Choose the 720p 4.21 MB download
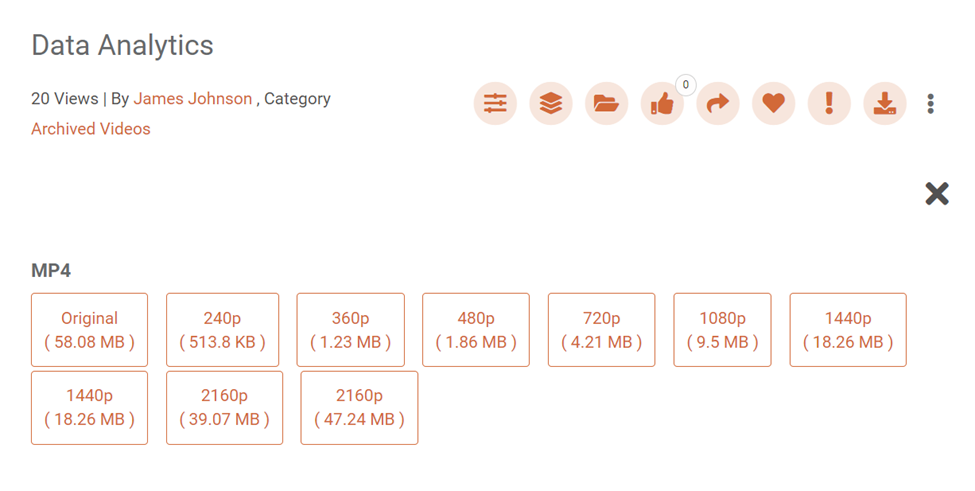 pyautogui.click(x=601, y=330)
